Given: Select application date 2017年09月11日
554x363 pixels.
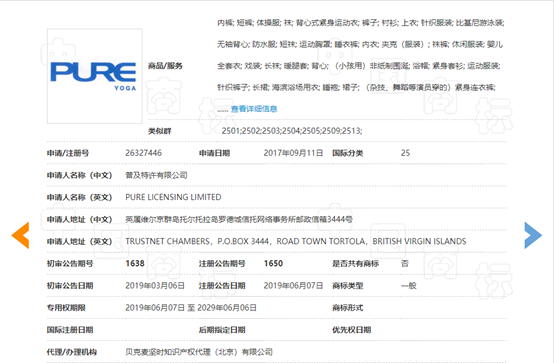Looking at the screenshot, I should click(293, 153).
